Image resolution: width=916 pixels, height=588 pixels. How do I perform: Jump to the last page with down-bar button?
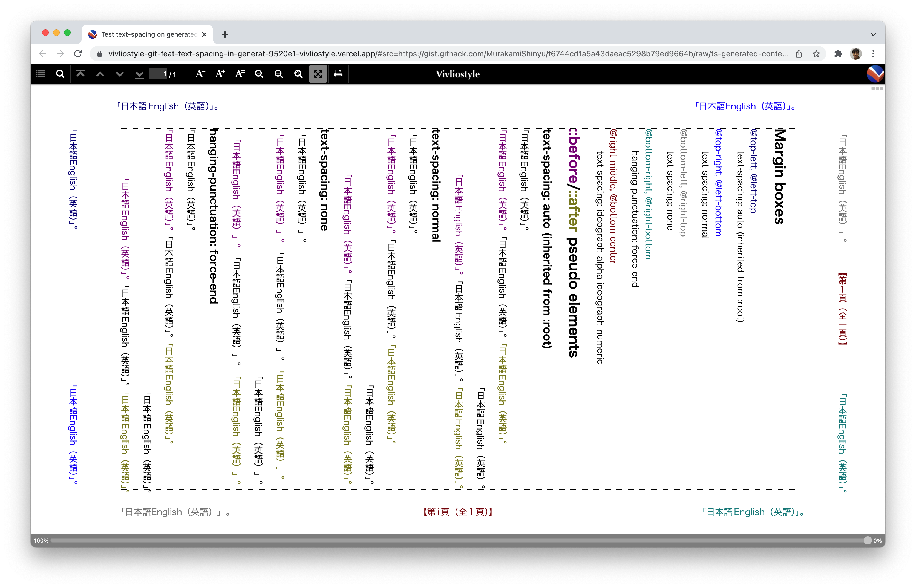139,74
